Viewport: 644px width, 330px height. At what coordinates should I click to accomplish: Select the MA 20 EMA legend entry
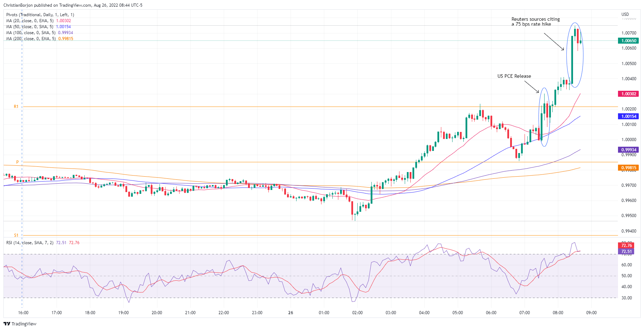pyautogui.click(x=38, y=21)
